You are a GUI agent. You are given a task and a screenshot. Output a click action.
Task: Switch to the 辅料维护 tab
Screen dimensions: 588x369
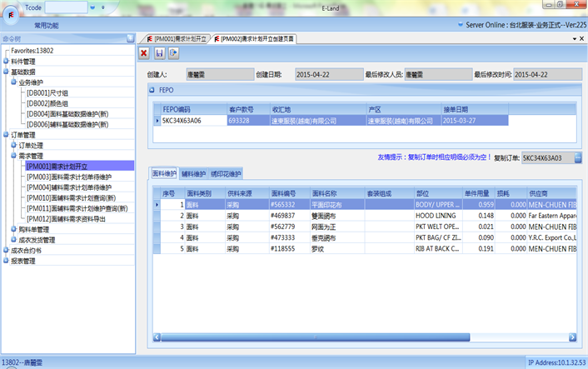194,174
